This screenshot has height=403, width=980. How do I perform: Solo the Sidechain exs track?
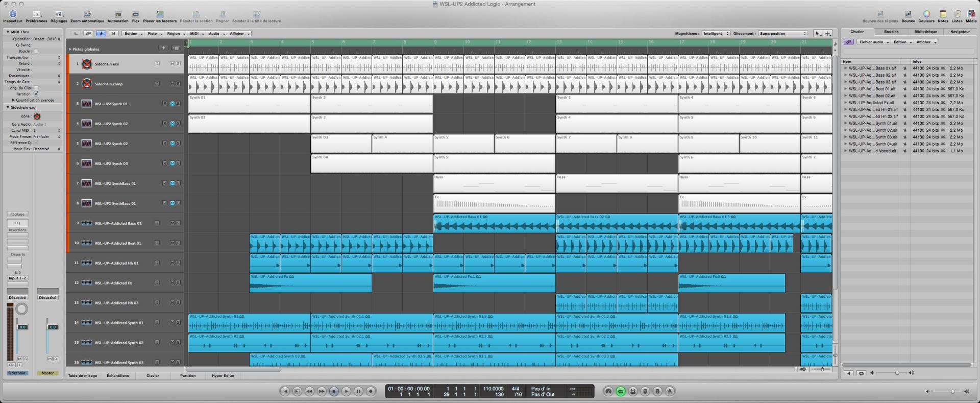click(178, 63)
